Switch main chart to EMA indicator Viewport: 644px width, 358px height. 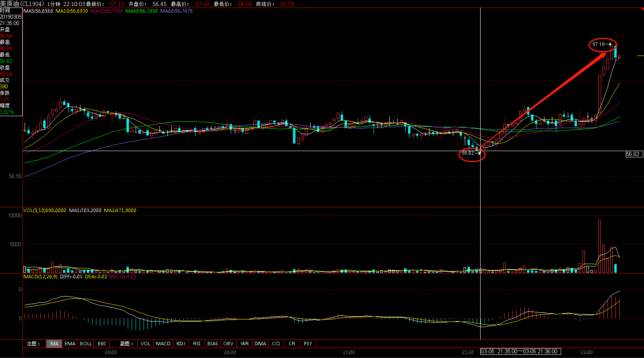tap(70, 344)
